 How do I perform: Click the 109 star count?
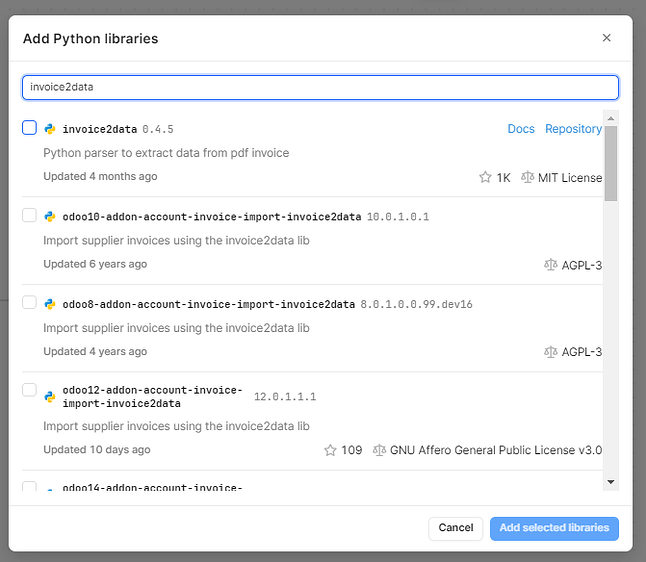pos(351,450)
